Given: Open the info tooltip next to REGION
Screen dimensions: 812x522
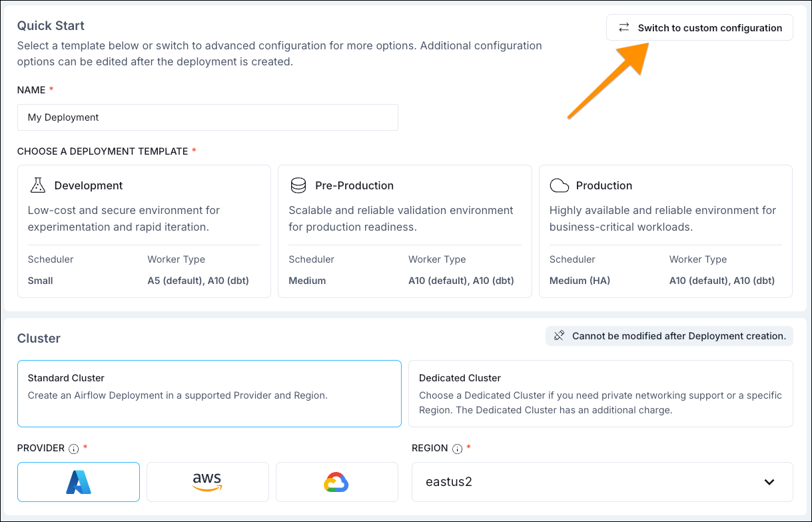Looking at the screenshot, I should tap(458, 449).
